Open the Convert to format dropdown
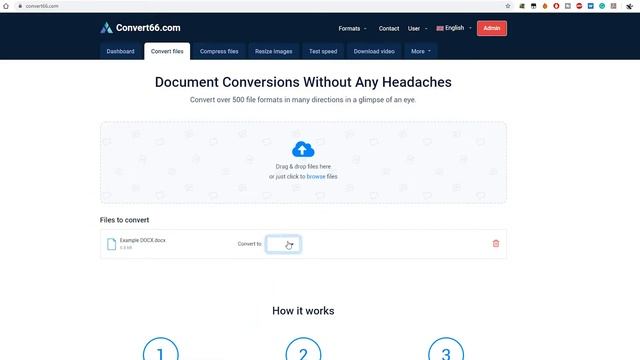The image size is (640, 360). click(283, 244)
